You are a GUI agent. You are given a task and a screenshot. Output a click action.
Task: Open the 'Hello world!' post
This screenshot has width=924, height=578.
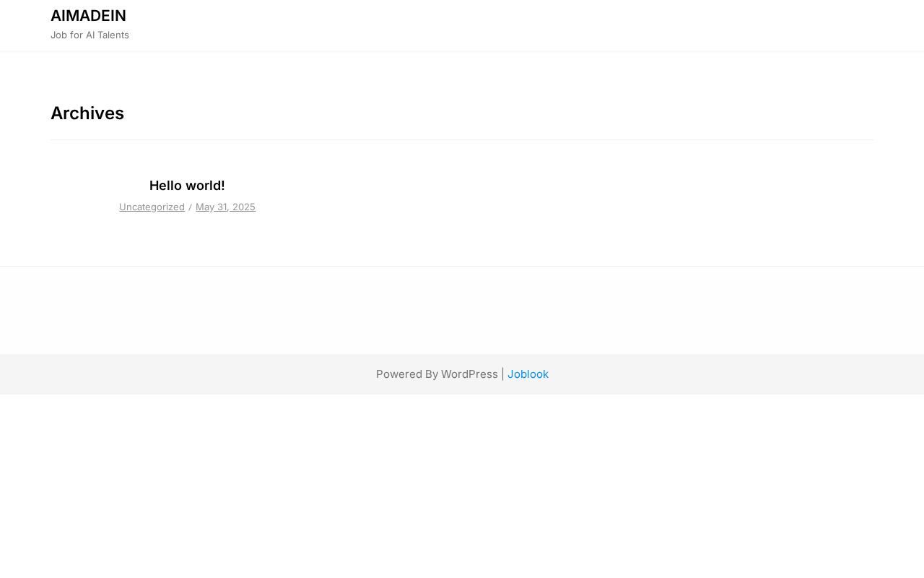pos(187,186)
